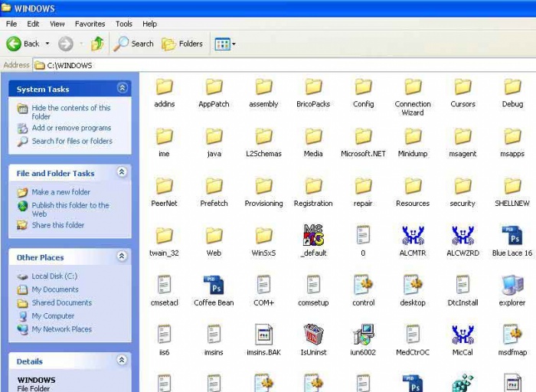
Task: Select the SHELLNEW folder
Action: (x=512, y=192)
